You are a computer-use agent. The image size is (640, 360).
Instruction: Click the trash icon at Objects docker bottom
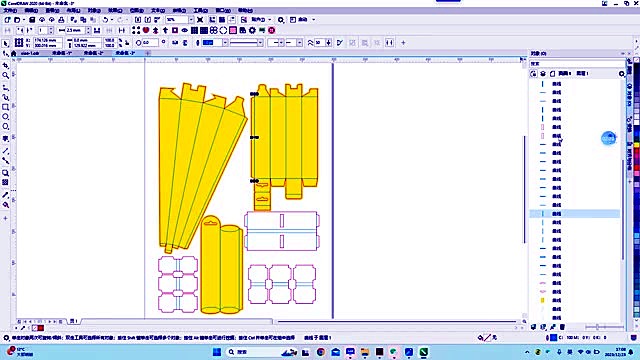click(x=562, y=327)
